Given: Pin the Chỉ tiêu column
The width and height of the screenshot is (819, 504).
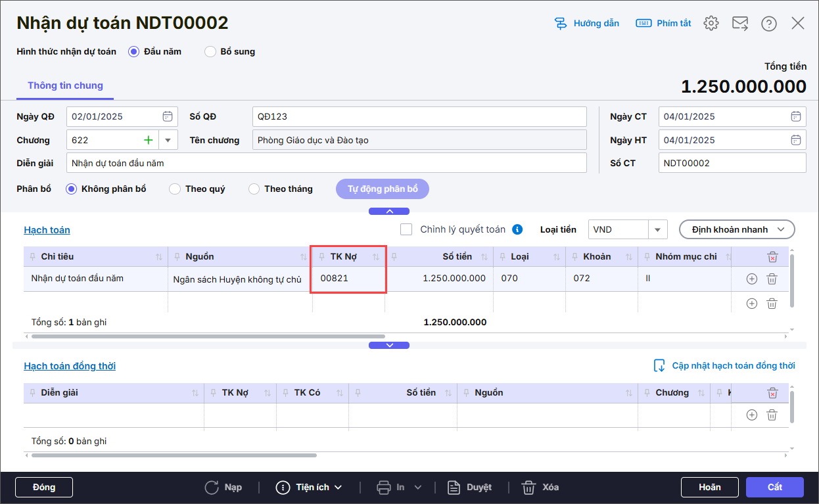Looking at the screenshot, I should coord(32,257).
